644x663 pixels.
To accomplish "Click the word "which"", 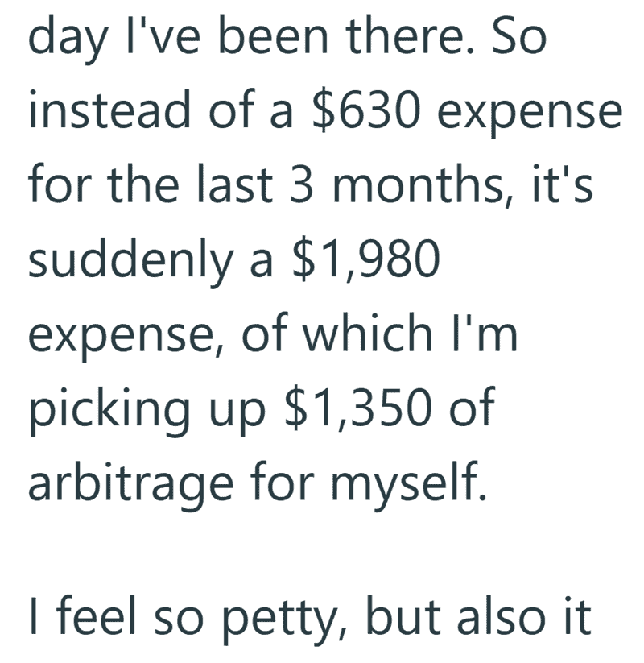I will pos(366,332).
